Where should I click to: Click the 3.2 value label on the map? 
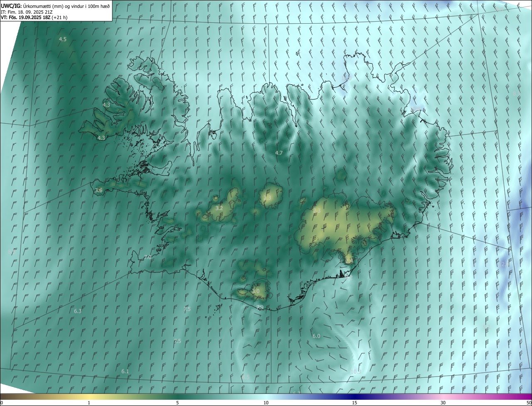click(219, 208)
